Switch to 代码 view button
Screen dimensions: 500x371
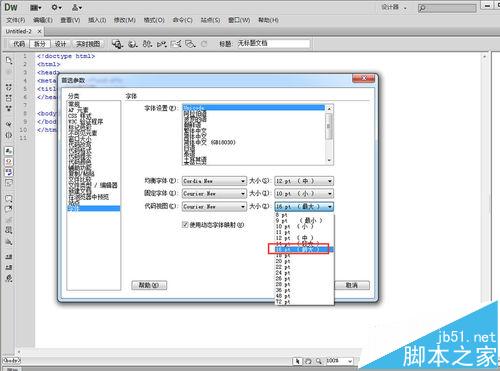19,44
